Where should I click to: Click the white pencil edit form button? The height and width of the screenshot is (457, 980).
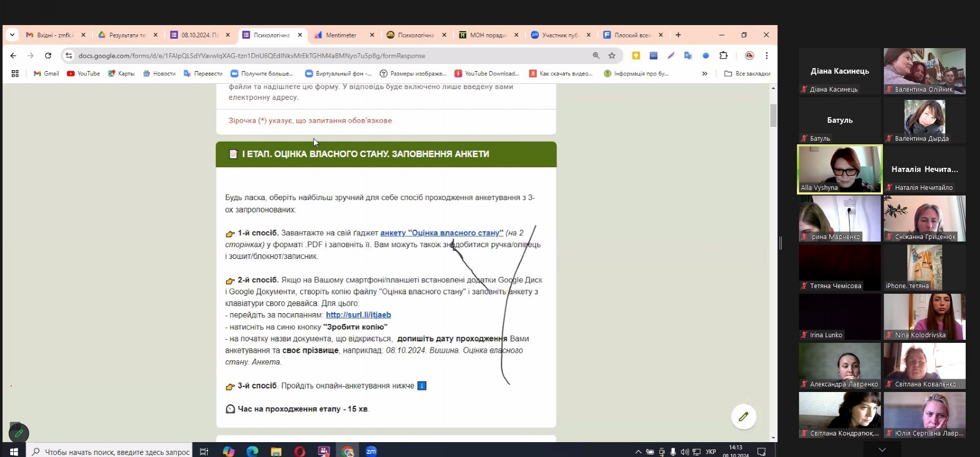click(x=743, y=417)
